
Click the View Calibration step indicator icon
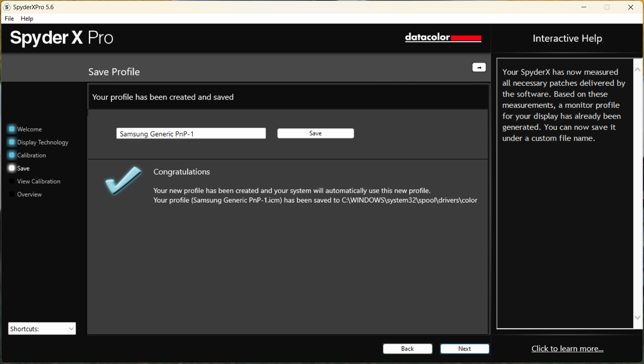tap(12, 181)
